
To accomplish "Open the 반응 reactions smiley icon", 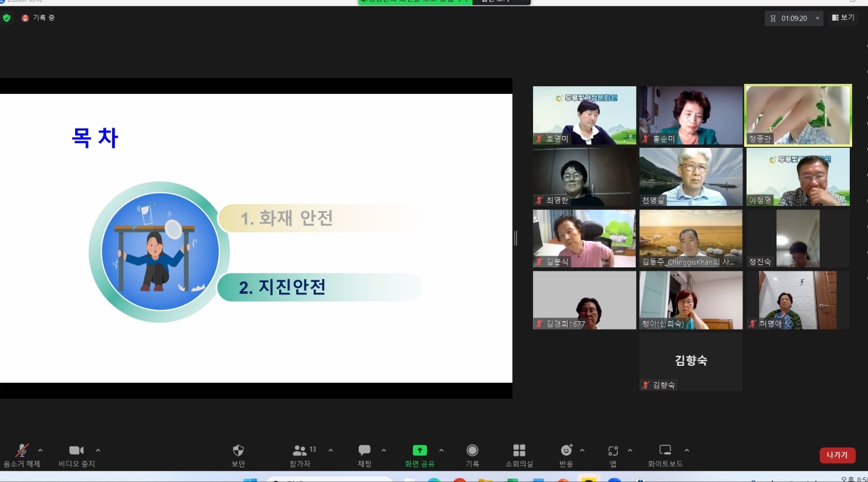I will click(567, 450).
